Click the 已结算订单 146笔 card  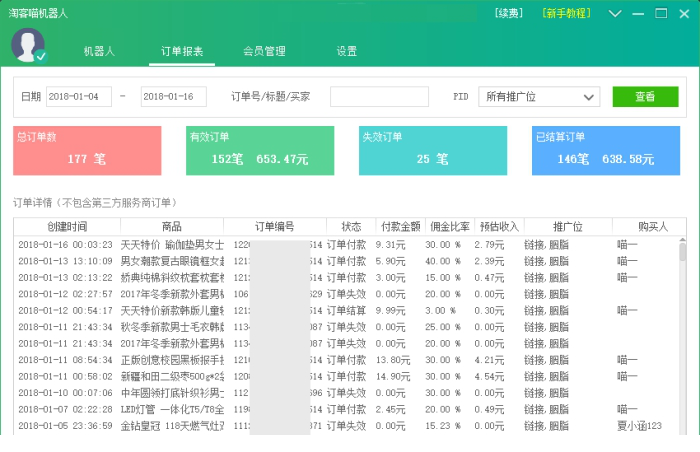pyautogui.click(x=606, y=151)
